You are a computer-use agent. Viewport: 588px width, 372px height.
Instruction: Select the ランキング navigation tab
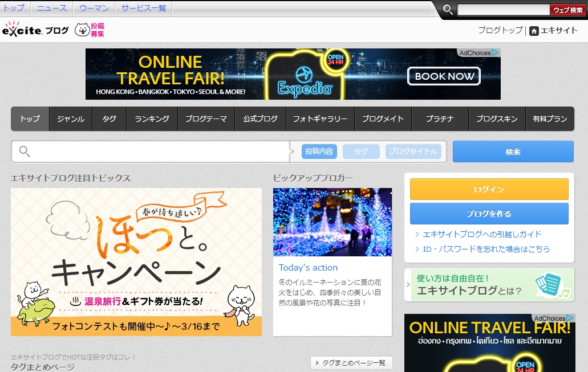pyautogui.click(x=152, y=118)
